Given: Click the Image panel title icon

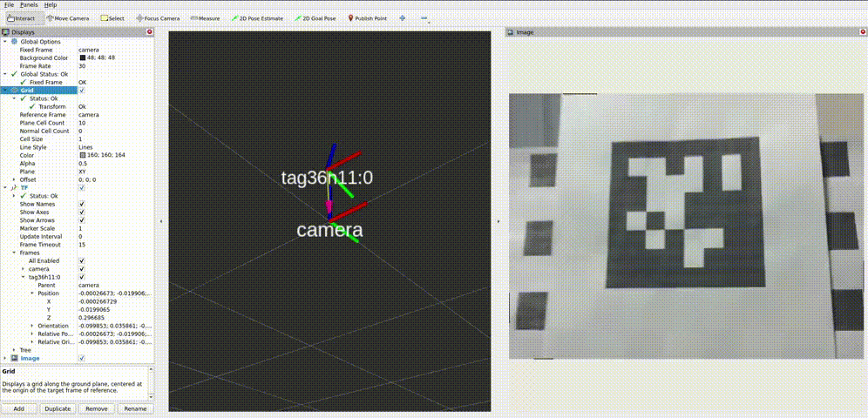Looking at the screenshot, I should click(x=511, y=32).
